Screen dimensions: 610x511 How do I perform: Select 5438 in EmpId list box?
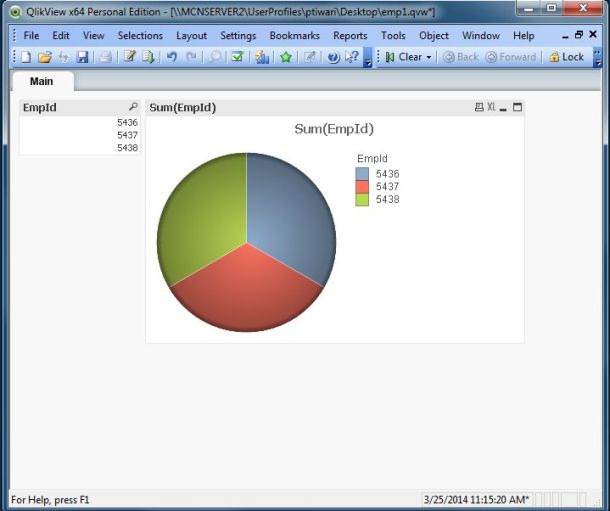[x=79, y=148]
